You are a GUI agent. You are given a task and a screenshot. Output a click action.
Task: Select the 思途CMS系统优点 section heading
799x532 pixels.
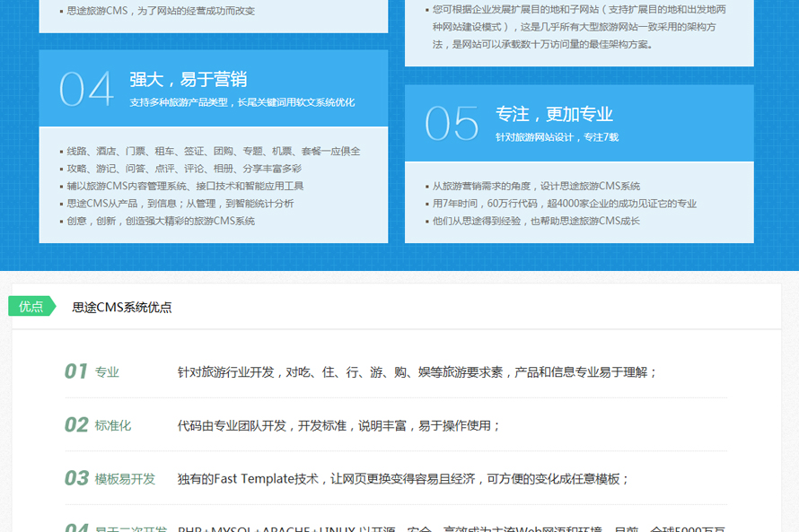(122, 308)
